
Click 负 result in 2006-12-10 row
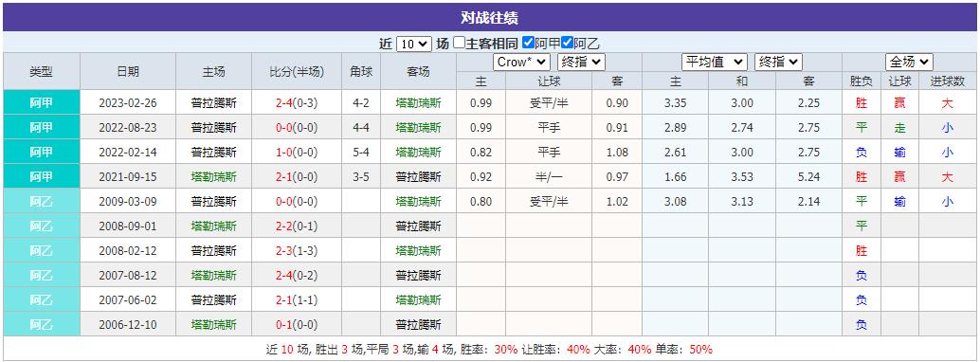point(862,325)
